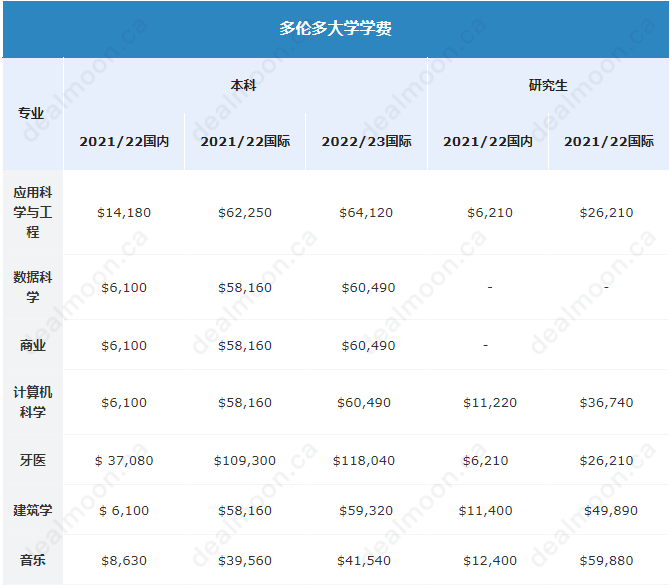Click the $62,250 tuition cell
This screenshot has height=588, width=670.
(x=245, y=212)
